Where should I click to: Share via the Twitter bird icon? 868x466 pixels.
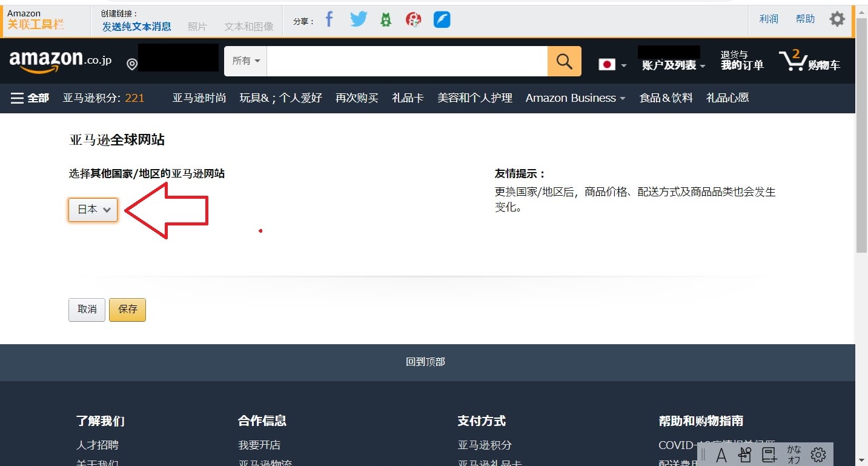359,20
